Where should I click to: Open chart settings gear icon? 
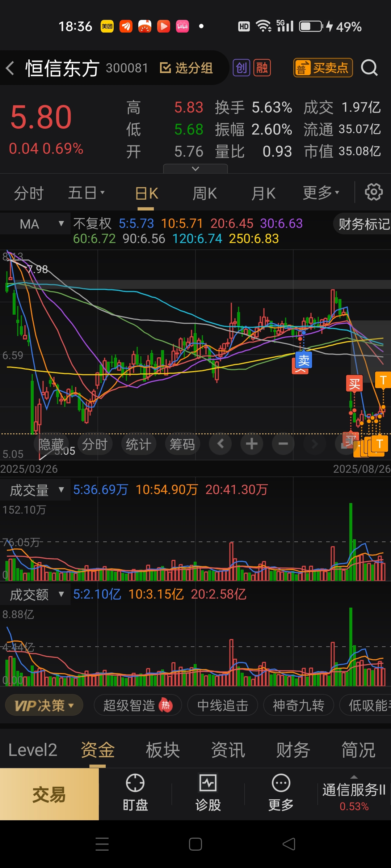pos(374,192)
